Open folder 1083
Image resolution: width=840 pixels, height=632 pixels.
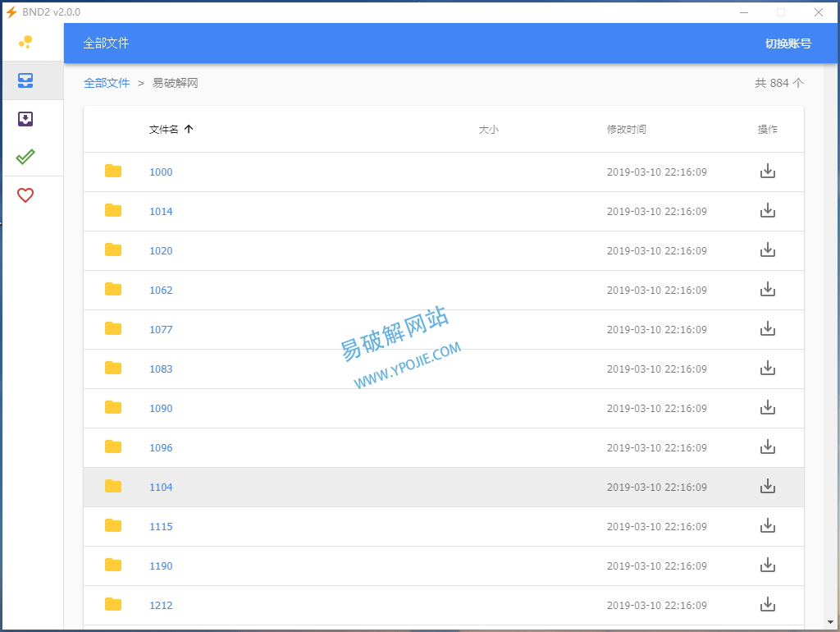[x=161, y=369]
